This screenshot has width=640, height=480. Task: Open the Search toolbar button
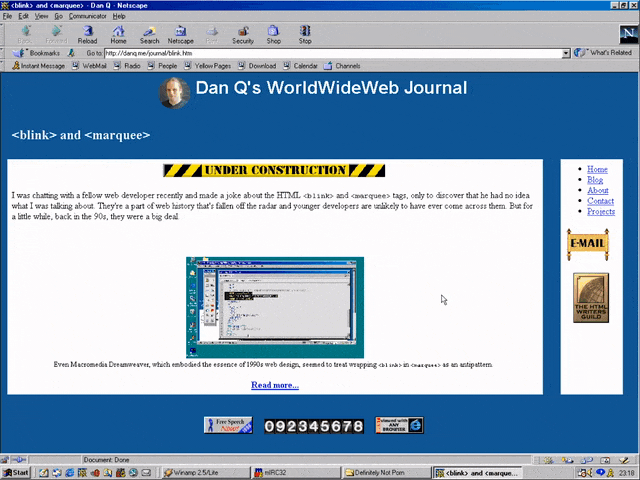(x=149, y=35)
